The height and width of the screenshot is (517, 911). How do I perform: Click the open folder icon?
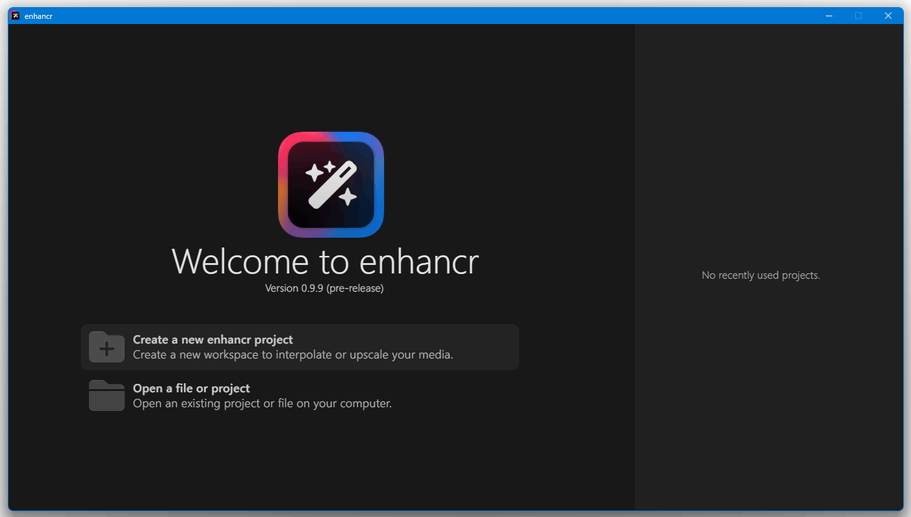click(x=106, y=396)
